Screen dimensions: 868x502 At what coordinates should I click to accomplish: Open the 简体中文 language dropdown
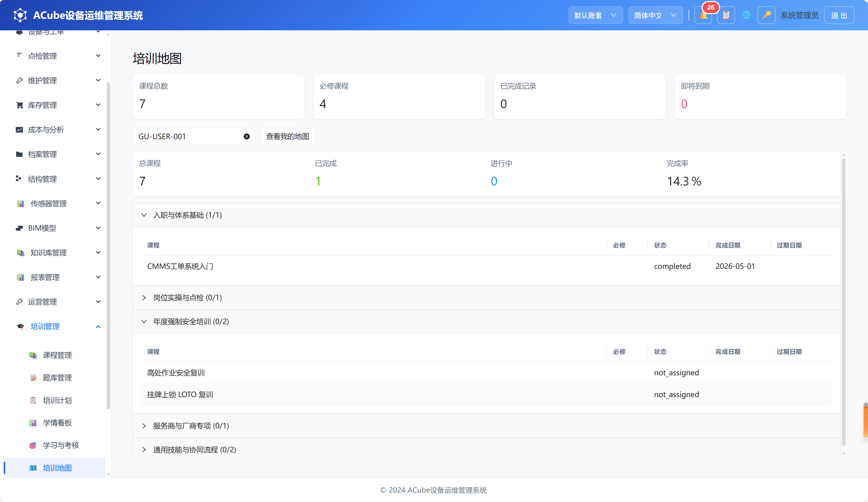pos(655,15)
